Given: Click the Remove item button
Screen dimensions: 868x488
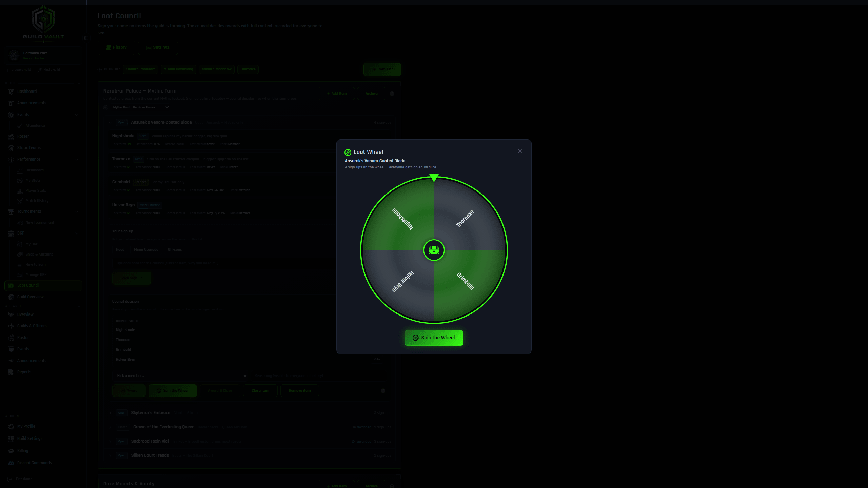Looking at the screenshot, I should pos(300,391).
